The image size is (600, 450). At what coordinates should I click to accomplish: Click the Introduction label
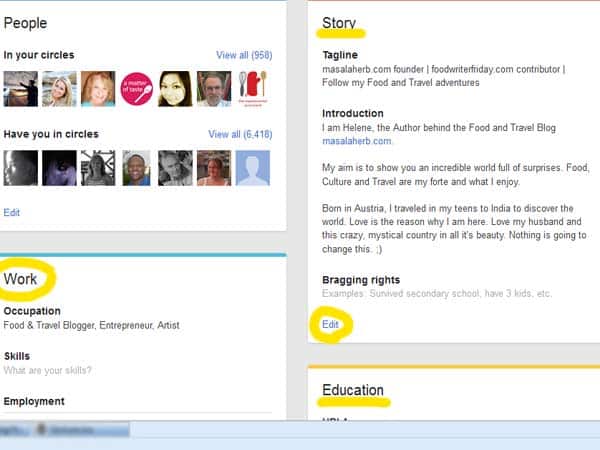coord(353,114)
